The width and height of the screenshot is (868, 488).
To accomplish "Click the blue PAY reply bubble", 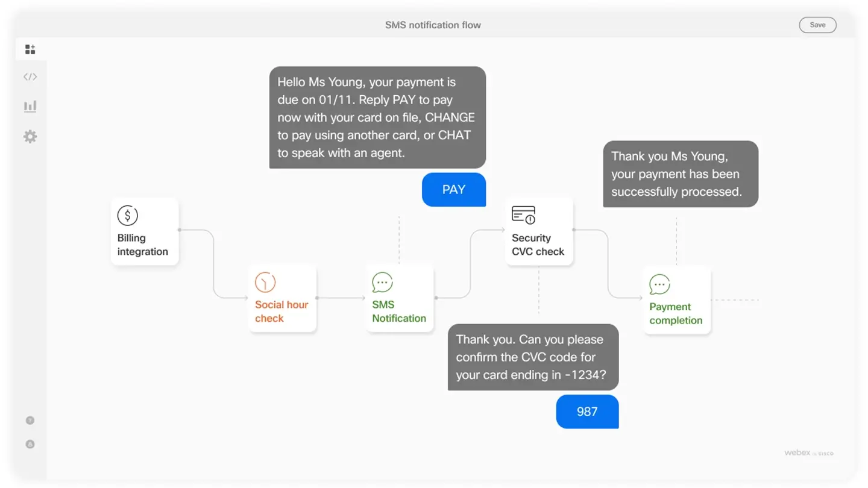I will pyautogui.click(x=453, y=190).
